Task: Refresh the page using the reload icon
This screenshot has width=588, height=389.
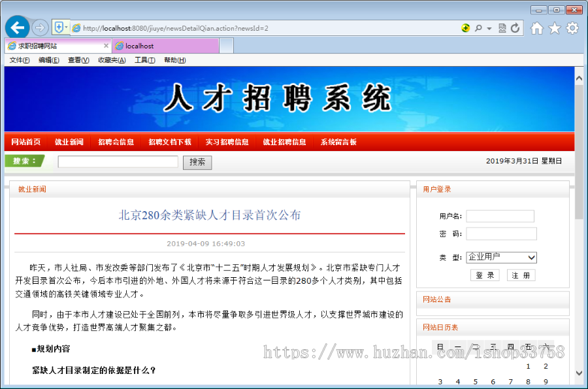Action: coord(515,27)
